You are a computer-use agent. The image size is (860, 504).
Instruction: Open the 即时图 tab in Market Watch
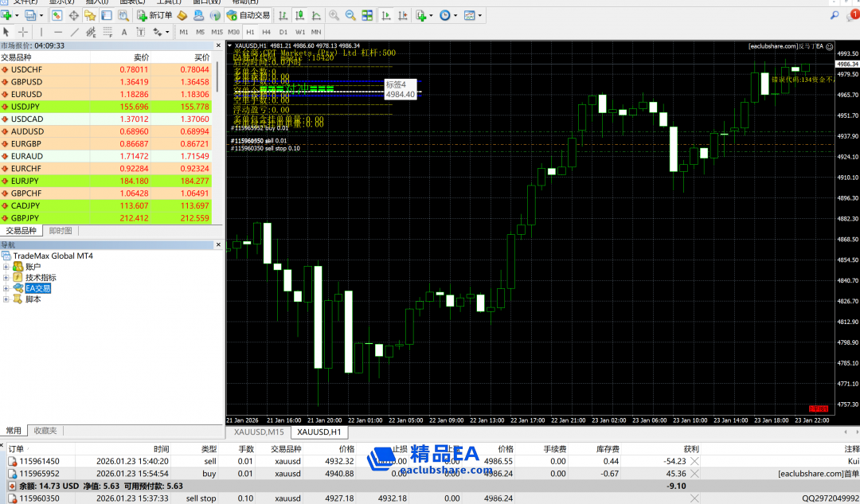(x=61, y=231)
